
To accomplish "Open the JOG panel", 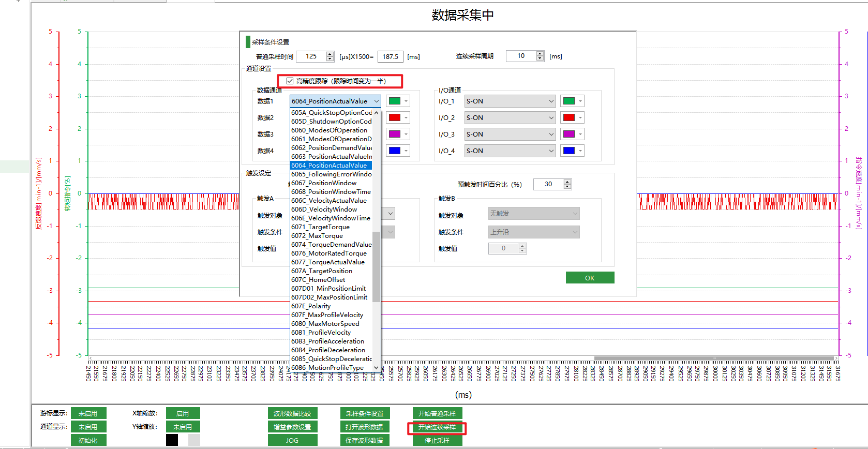I will coord(292,440).
